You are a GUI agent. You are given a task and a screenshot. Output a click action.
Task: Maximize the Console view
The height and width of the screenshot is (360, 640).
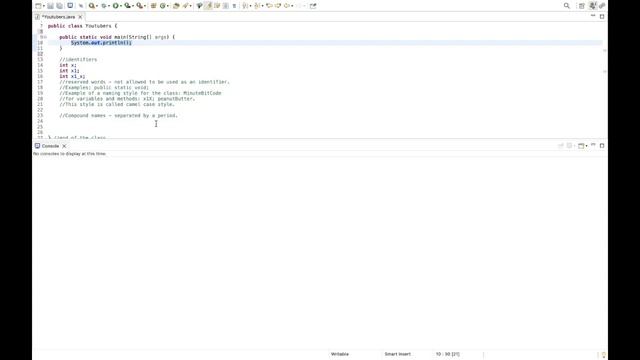602,145
